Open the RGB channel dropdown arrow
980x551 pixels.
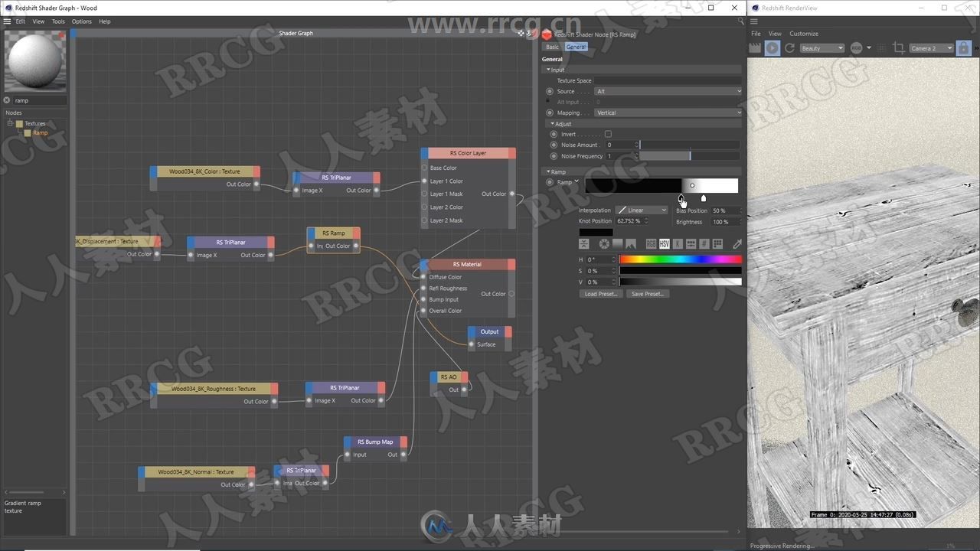click(x=868, y=48)
